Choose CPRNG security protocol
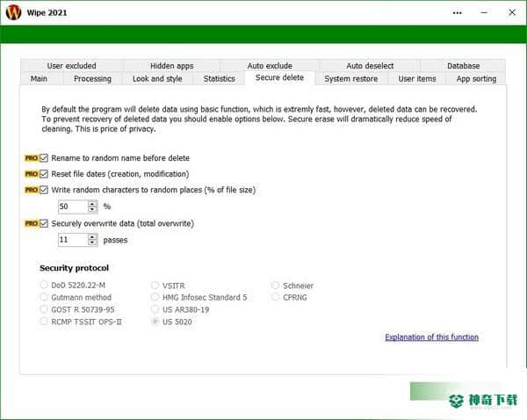Viewport: 527px width, 420px height. pyautogui.click(x=275, y=297)
